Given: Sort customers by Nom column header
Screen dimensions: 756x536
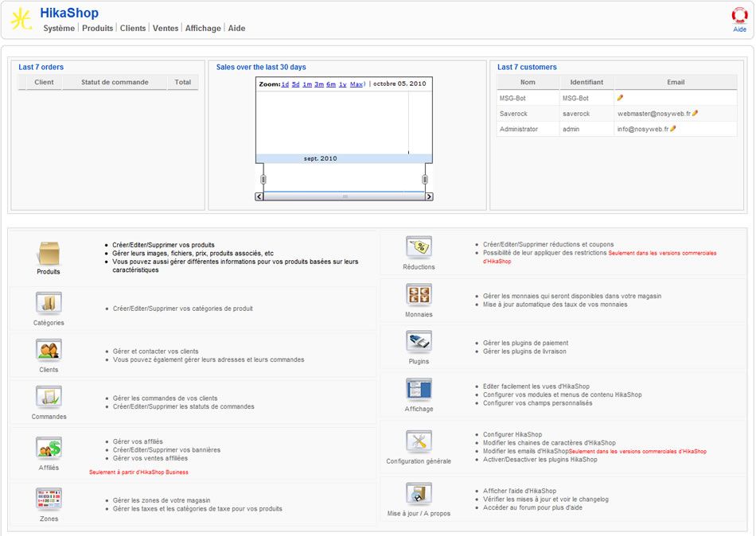Looking at the screenshot, I should [x=528, y=82].
